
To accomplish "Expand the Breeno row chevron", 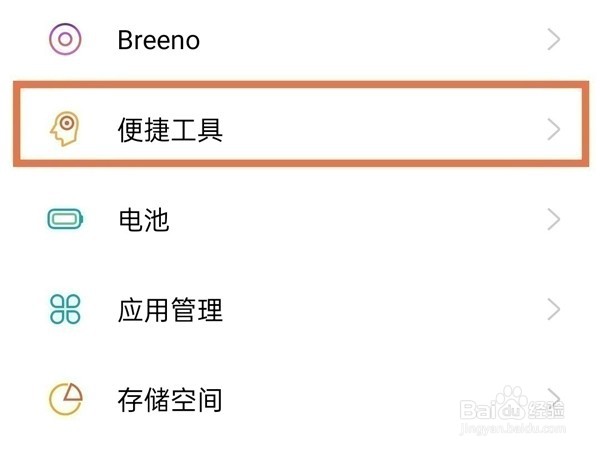I will point(554,40).
